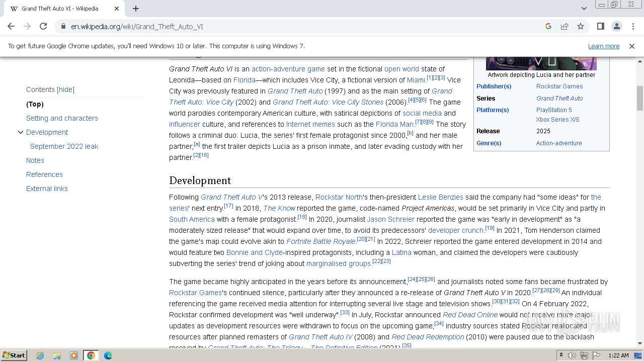Open Microsoft Edge from the taskbar
The image size is (644, 362).
tap(108, 355)
